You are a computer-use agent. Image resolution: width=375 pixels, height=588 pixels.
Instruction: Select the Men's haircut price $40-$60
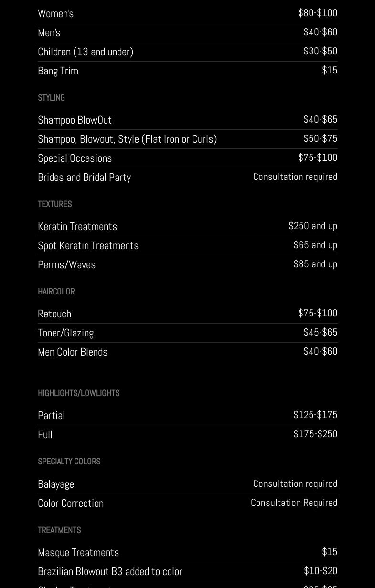pyautogui.click(x=320, y=32)
